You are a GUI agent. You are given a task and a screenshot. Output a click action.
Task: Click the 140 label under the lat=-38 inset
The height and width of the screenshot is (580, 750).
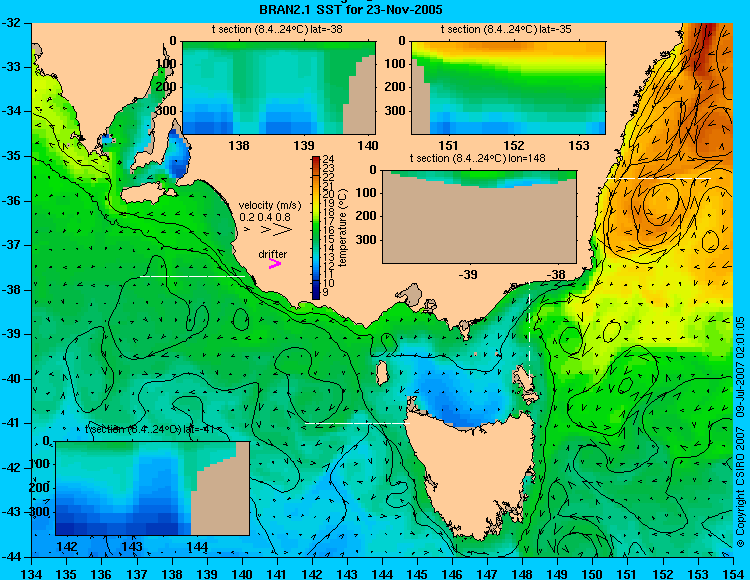pos(369,146)
